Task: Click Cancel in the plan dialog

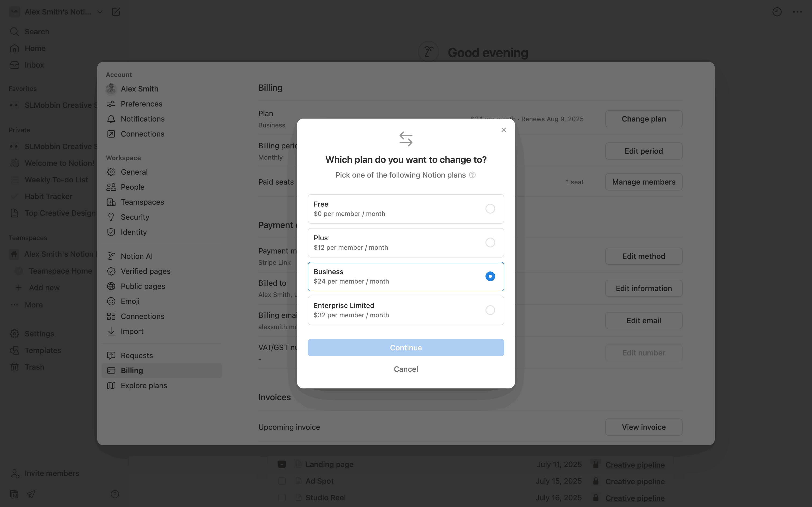Action: 406,369
